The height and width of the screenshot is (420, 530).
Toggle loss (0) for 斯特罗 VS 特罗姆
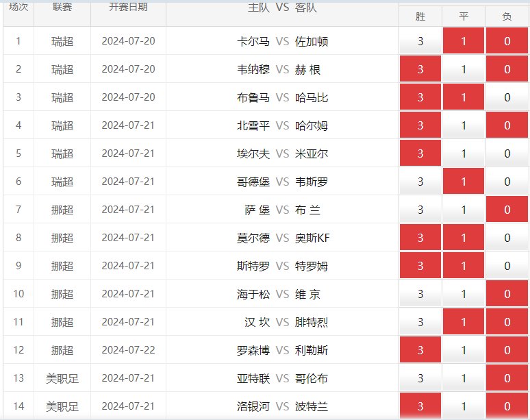pos(507,265)
